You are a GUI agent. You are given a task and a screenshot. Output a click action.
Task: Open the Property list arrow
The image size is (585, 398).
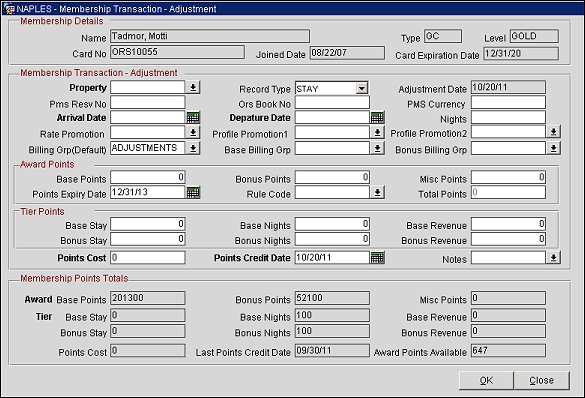pos(193,87)
